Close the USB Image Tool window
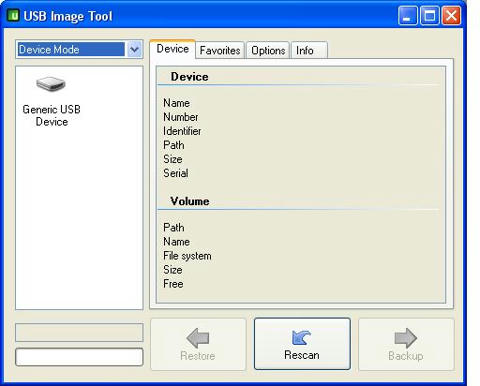Screen dimensions: 480x386 pos(451,16)
